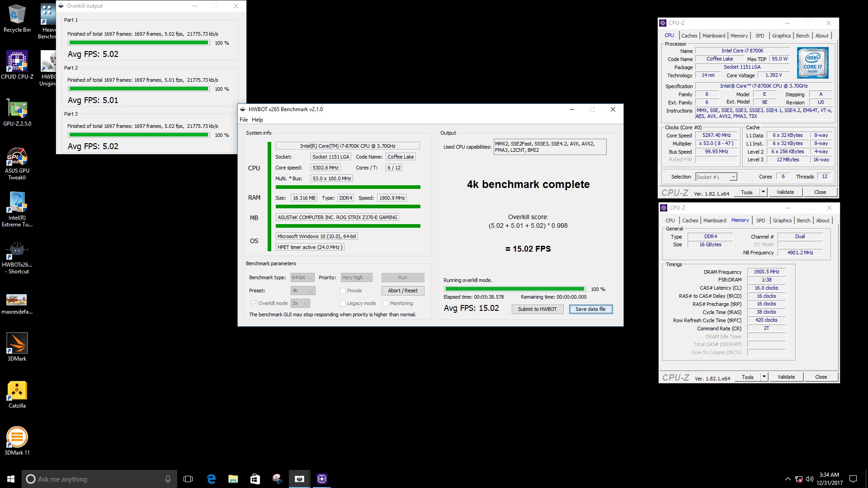This screenshot has width=868, height=488.
Task: Toggle the Pmode checkbox
Action: click(343, 291)
